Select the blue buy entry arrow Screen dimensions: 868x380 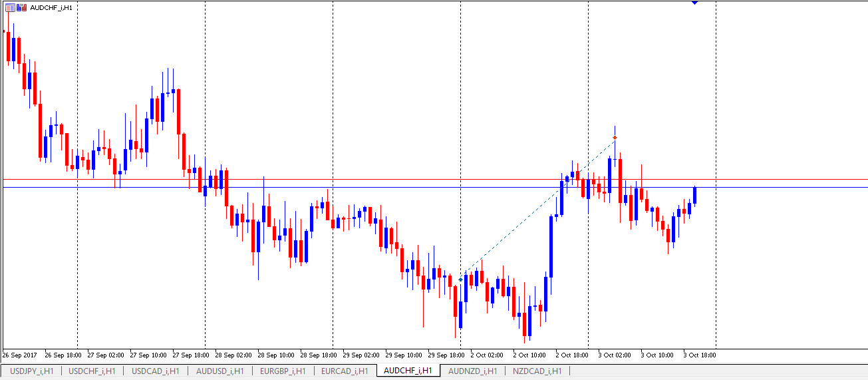(x=460, y=280)
